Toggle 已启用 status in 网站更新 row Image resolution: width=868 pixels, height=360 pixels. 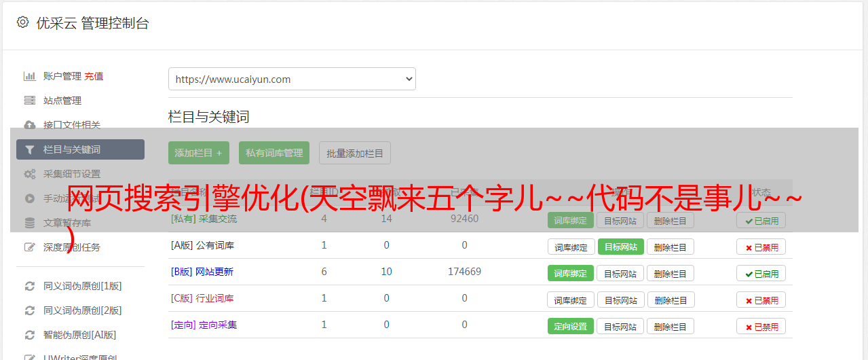[761, 273]
